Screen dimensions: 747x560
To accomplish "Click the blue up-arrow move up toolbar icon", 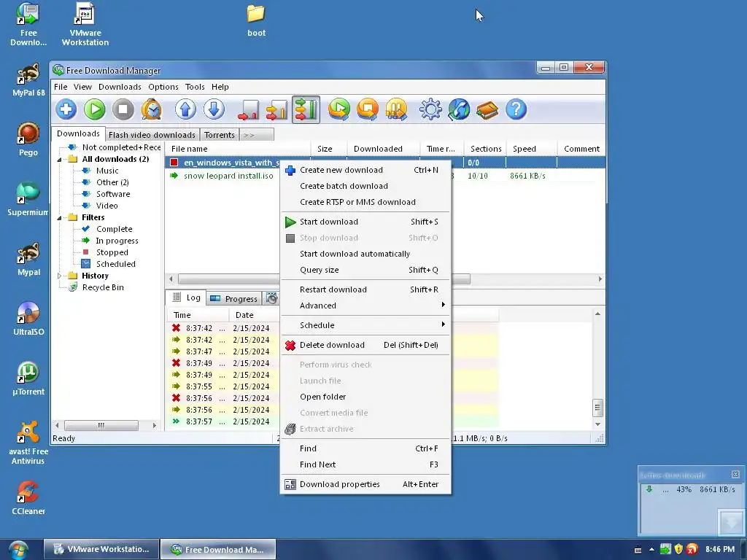I will (186, 110).
